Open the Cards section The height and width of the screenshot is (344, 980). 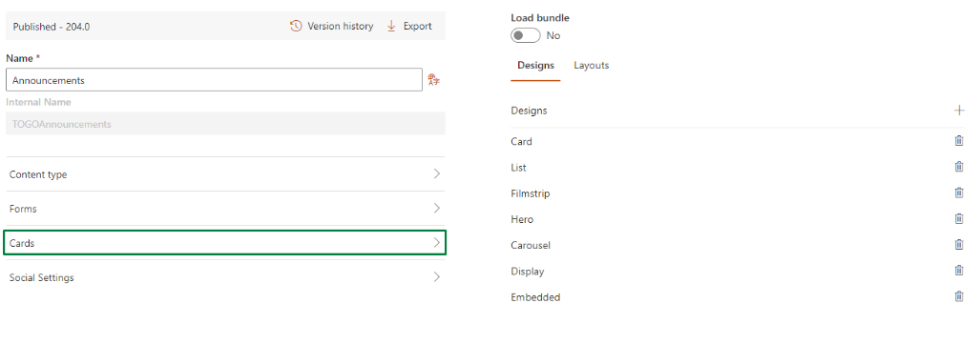click(x=224, y=243)
